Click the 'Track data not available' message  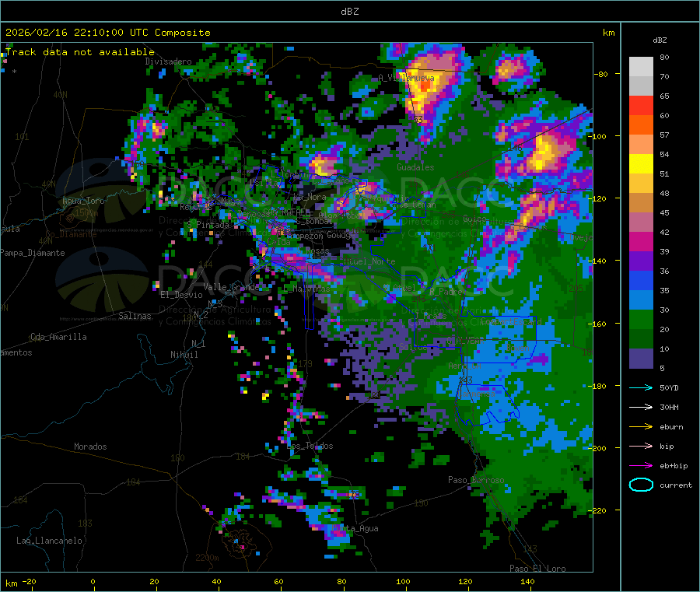[x=80, y=52]
